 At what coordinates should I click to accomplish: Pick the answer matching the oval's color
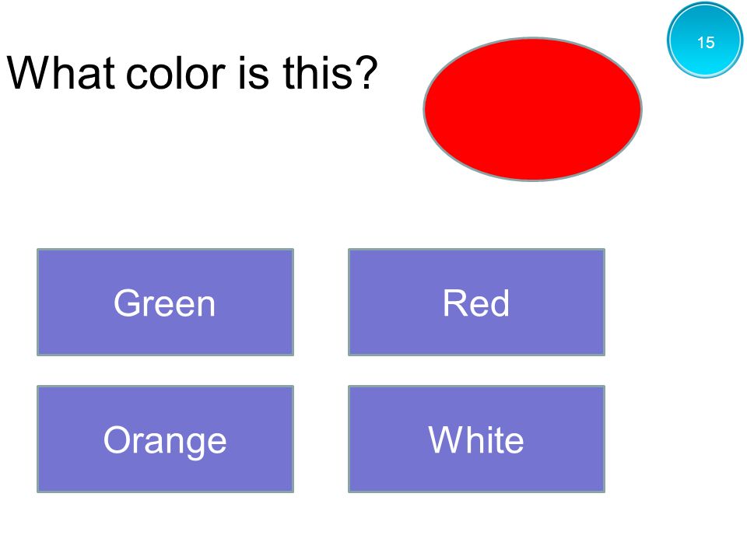[476, 302]
